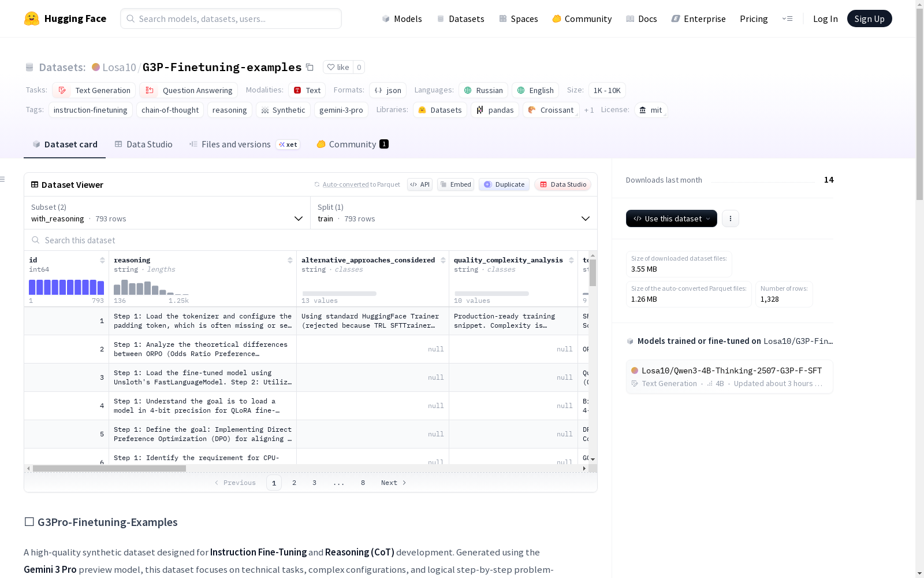Focus the Search models, datasets, users field
Viewport: 924px width, 578px height.
click(x=231, y=18)
